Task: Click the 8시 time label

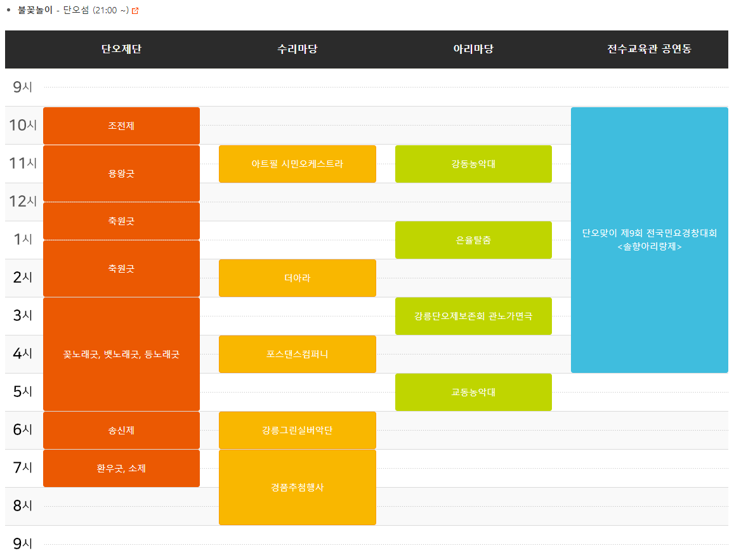Action: click(22, 505)
